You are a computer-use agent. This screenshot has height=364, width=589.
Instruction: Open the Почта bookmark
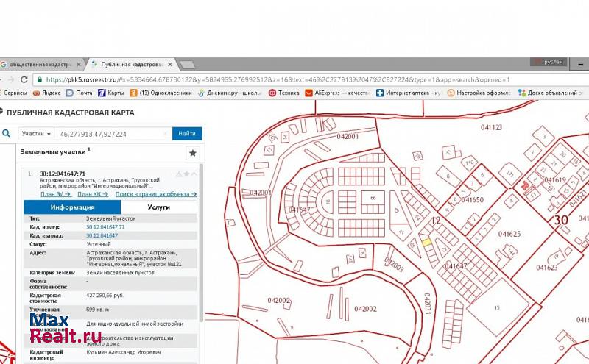[80, 93]
